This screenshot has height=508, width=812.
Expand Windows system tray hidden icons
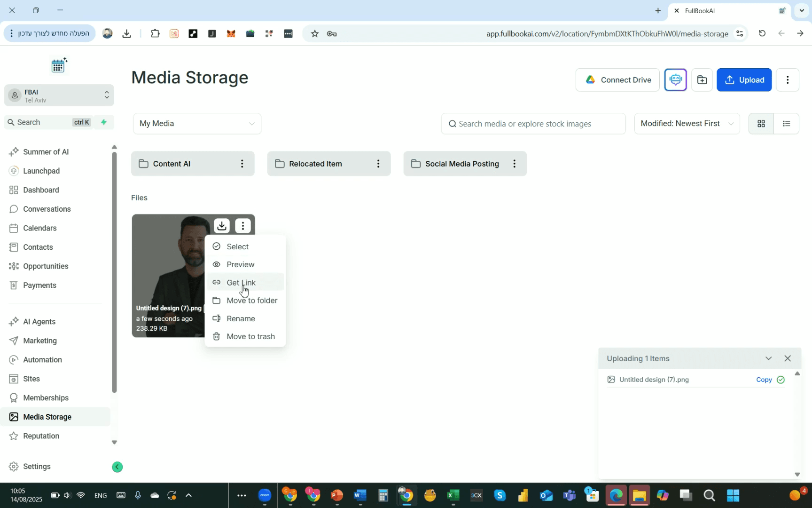[188, 495]
